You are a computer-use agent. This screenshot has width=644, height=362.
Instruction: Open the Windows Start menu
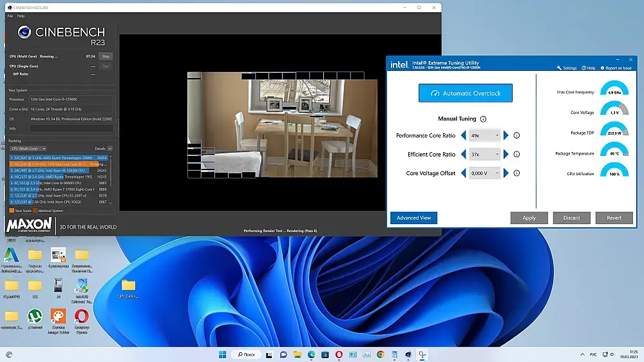(222, 355)
